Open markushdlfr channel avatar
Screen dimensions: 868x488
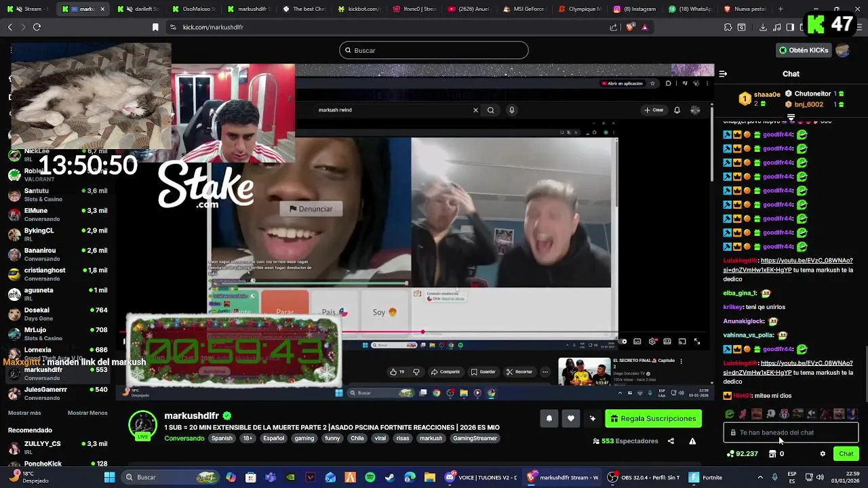[x=142, y=426]
